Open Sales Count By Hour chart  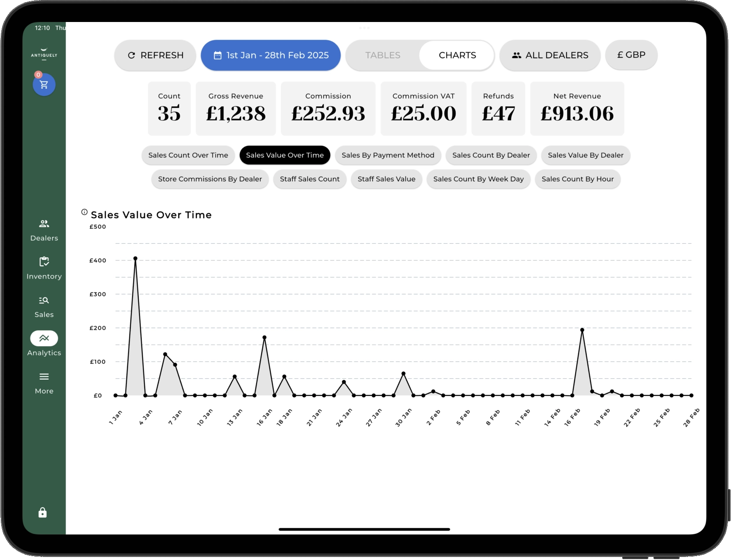[x=577, y=179]
